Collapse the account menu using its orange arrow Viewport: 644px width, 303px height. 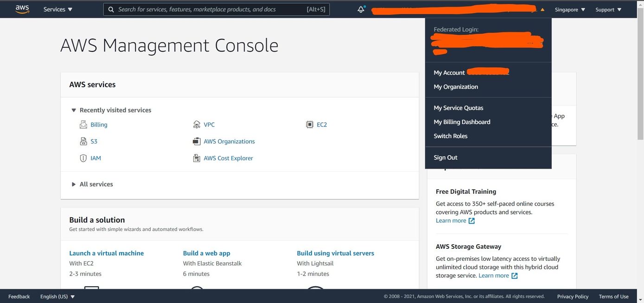coord(542,10)
